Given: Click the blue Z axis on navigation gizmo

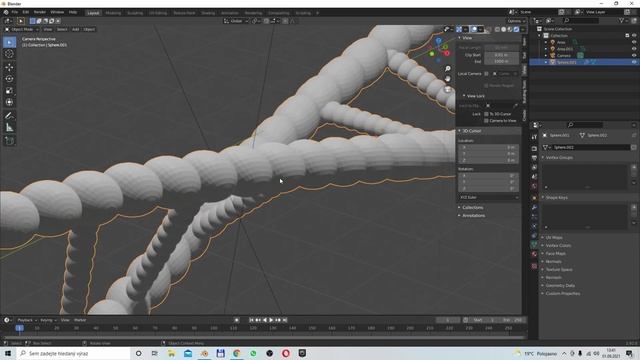Looking at the screenshot, I should click(438, 41).
